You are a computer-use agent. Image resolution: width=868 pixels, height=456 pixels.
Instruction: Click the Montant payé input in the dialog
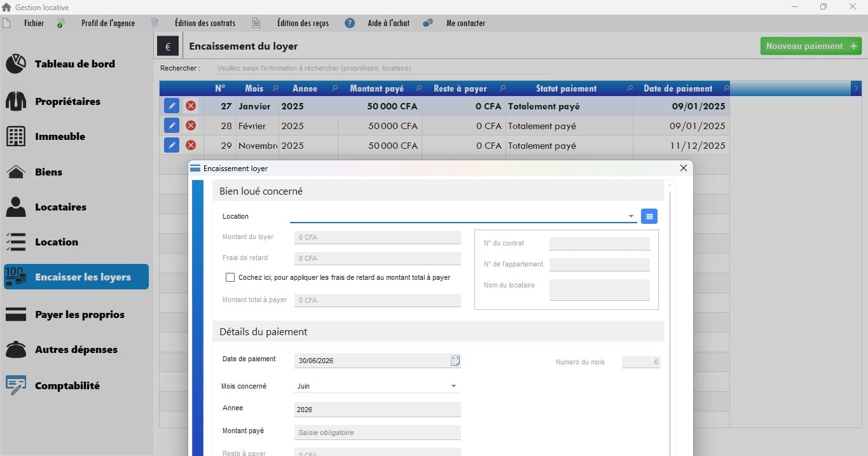click(377, 432)
